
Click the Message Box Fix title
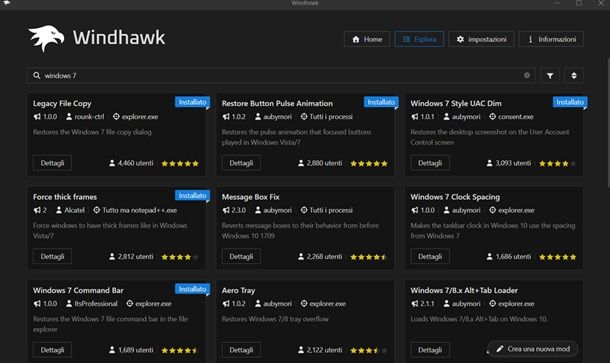(251, 197)
